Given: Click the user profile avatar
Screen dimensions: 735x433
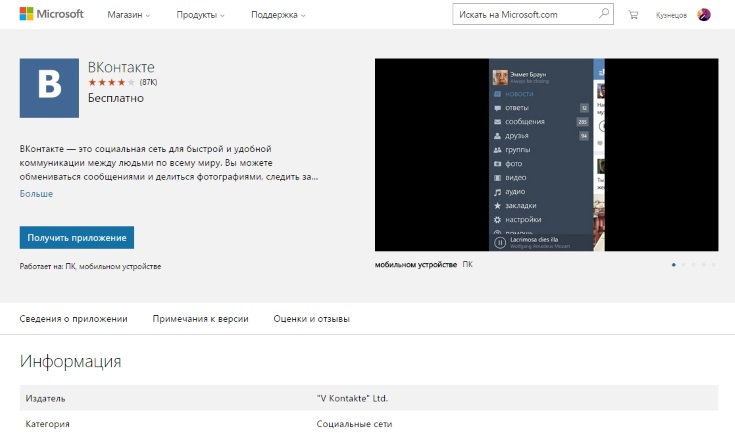Looking at the screenshot, I should click(704, 15).
